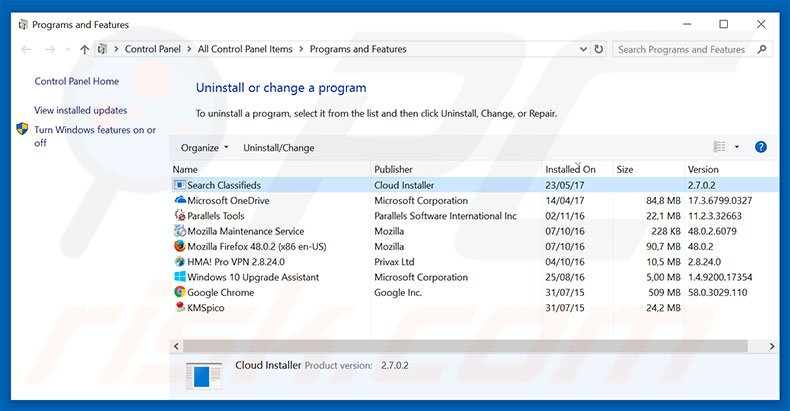Click the refresh icon in address bar
The width and height of the screenshot is (790, 411).
599,49
